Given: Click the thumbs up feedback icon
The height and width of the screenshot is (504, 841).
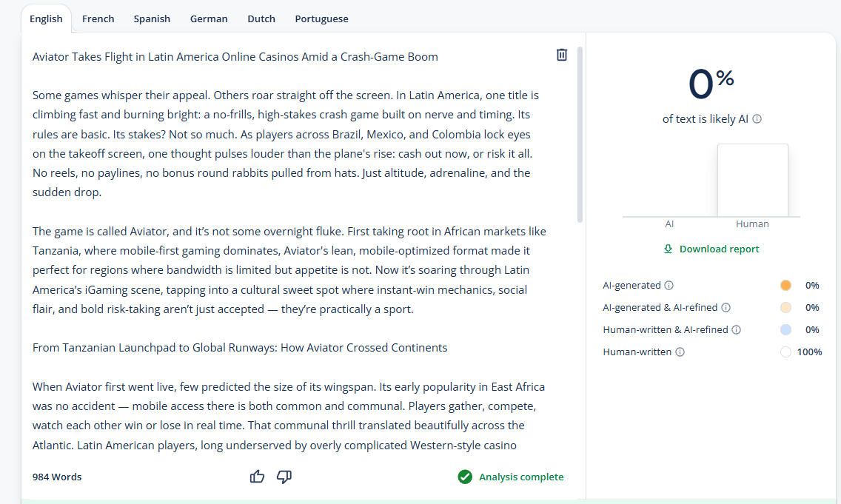Looking at the screenshot, I should point(257,477).
